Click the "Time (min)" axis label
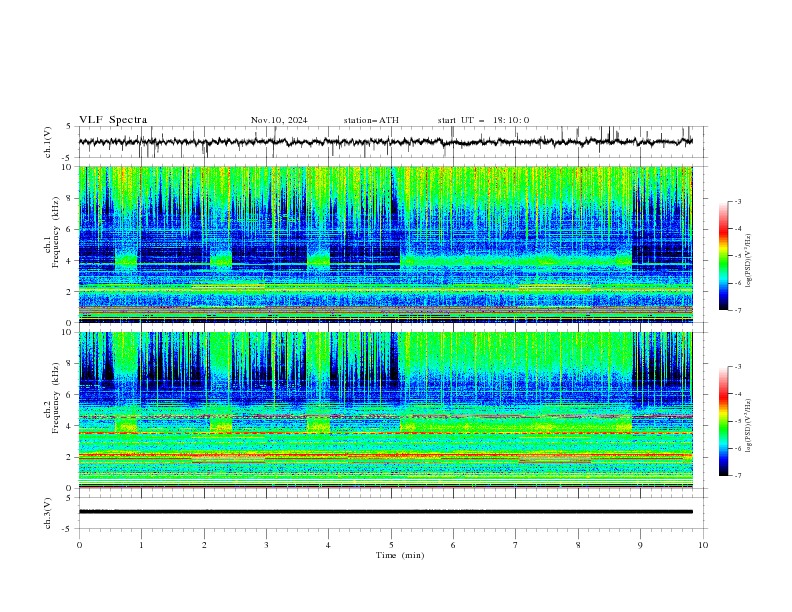The image size is (792, 612). point(400,555)
